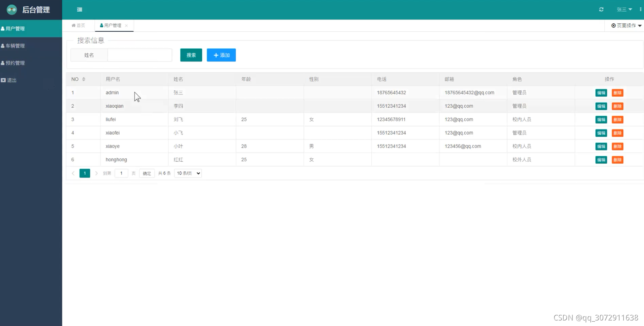The height and width of the screenshot is (326, 644).
Task: Close the 用户管理 tab
Action: (126, 25)
